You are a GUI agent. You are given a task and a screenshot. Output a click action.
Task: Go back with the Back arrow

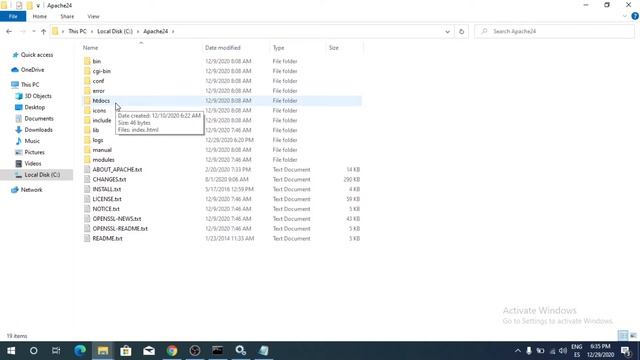point(9,31)
